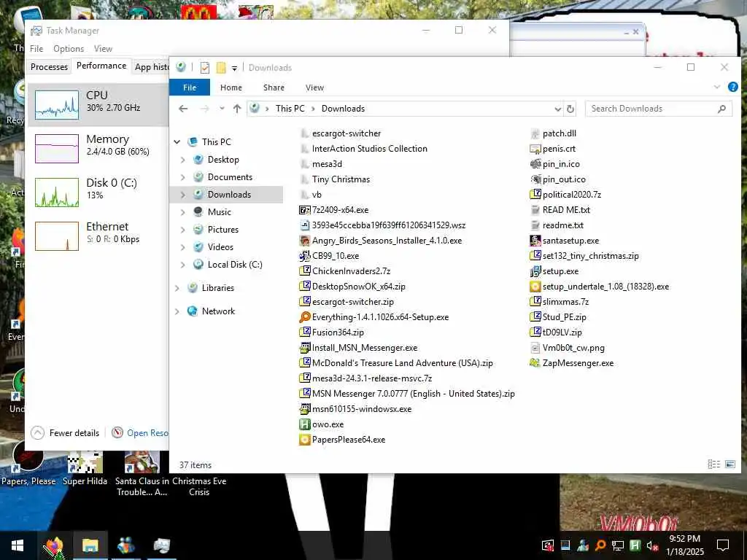Expand the Local Disk (C:) node
747x560 pixels.
183,264
